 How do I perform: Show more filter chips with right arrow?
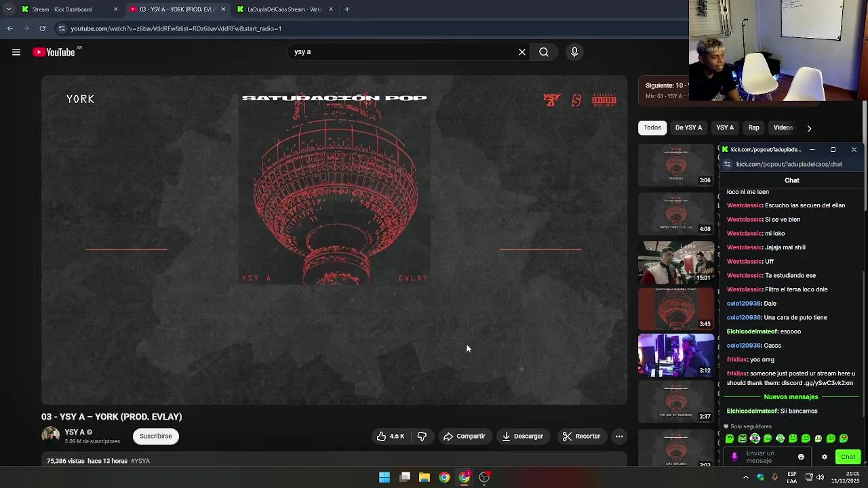pyautogui.click(x=809, y=128)
